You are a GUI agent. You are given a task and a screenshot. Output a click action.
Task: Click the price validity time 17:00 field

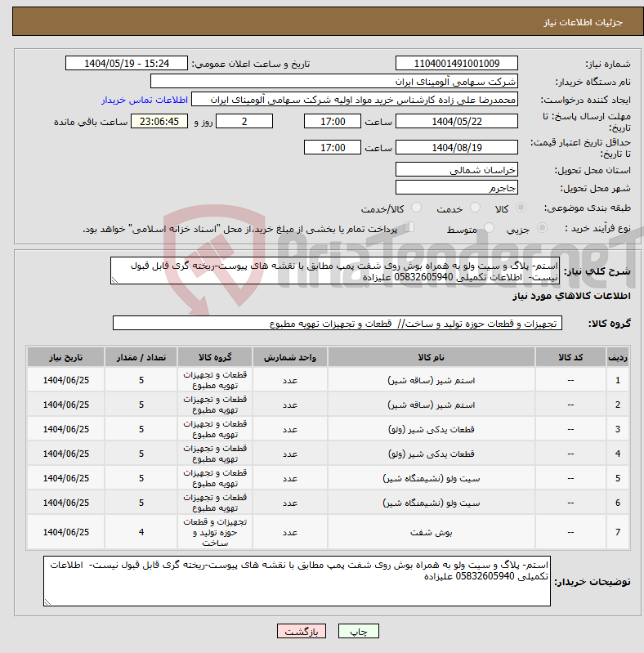click(x=333, y=147)
